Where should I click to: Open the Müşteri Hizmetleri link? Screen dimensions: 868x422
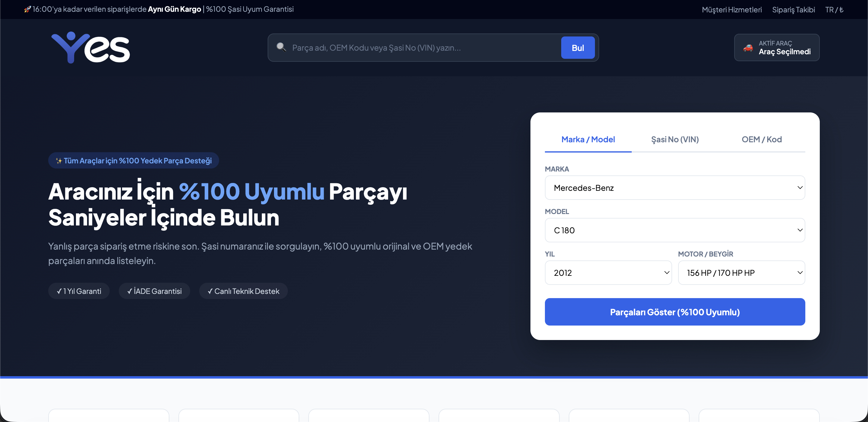click(x=731, y=9)
